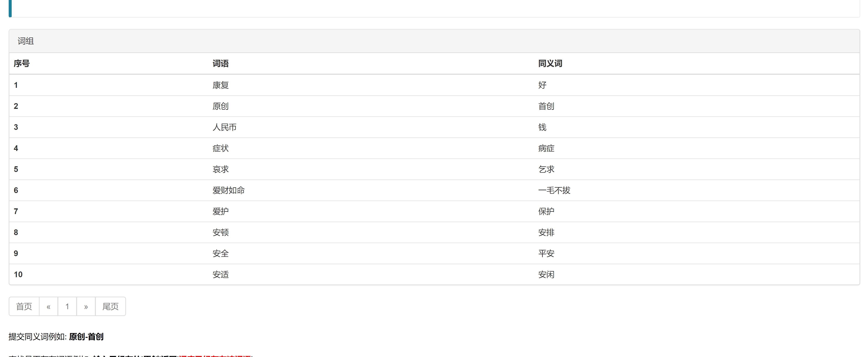Screen dimensions: 868x357
Task: Select the word 康复 in row 1
Action: tap(220, 85)
